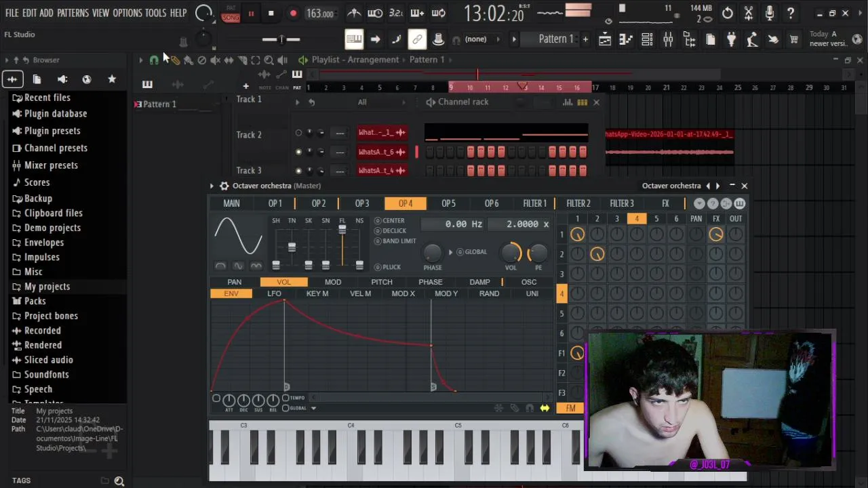Select the LFO articulation tab

274,293
